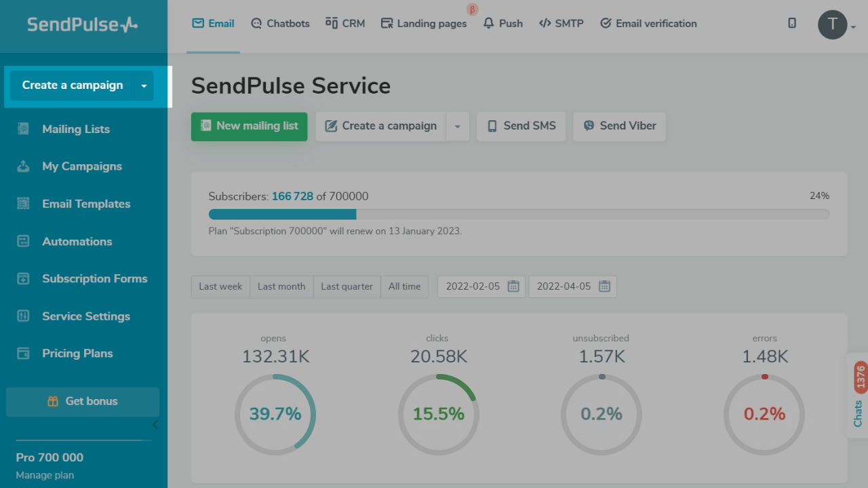Expand the sidebar Create a campaign dropdown arrow
The height and width of the screenshot is (488, 868).
[x=144, y=86]
